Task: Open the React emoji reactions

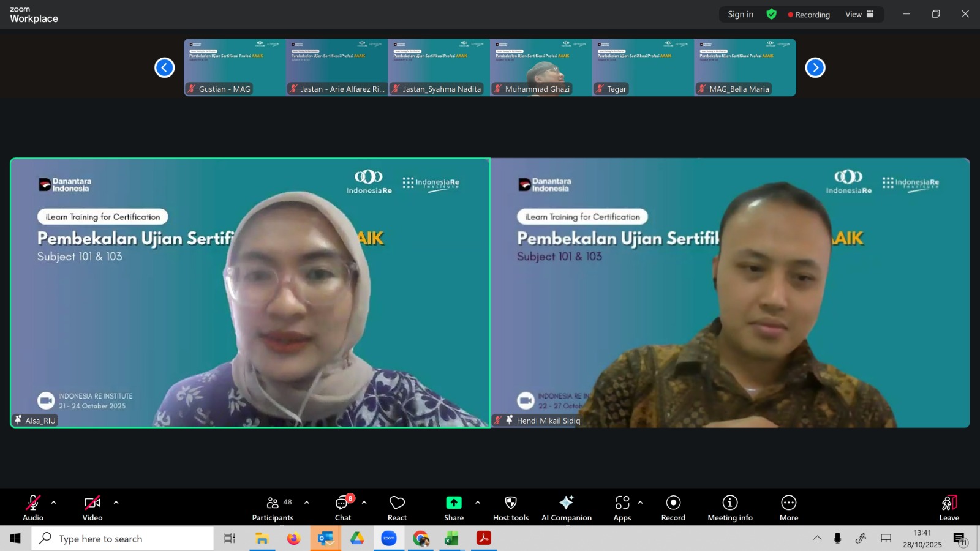Action: coord(397,508)
